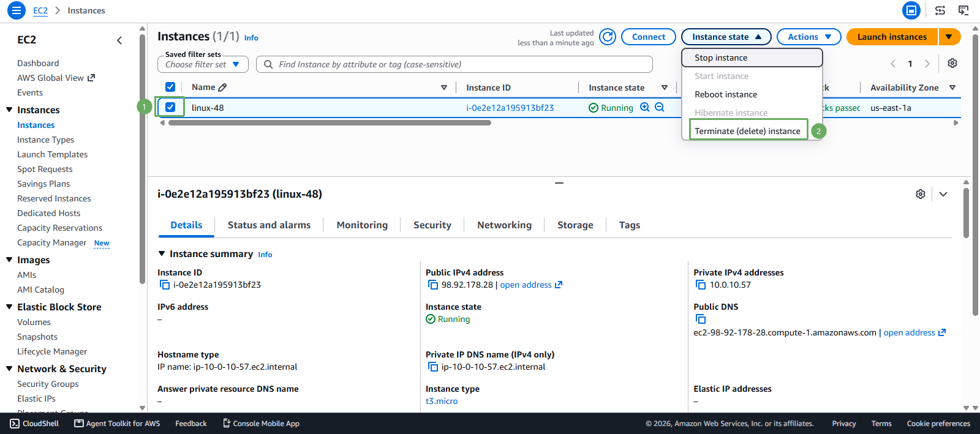Toggle the select-all instances checkbox
This screenshot has width=980, height=434.
(170, 87)
